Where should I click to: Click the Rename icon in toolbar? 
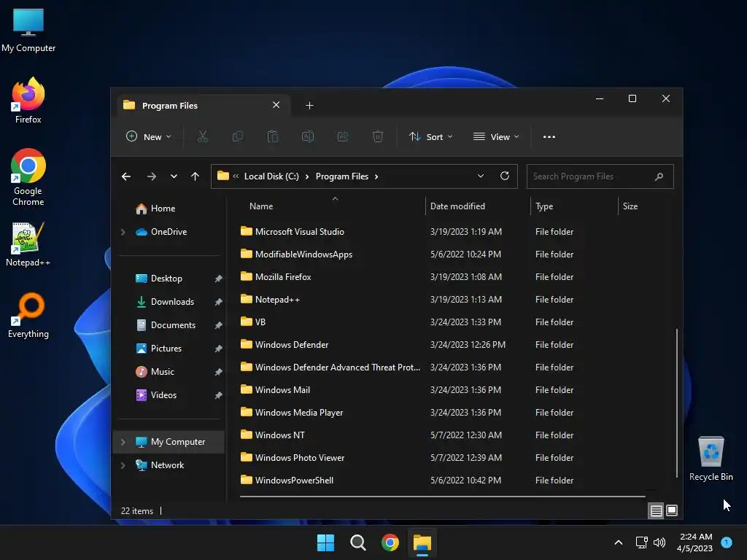[308, 136]
